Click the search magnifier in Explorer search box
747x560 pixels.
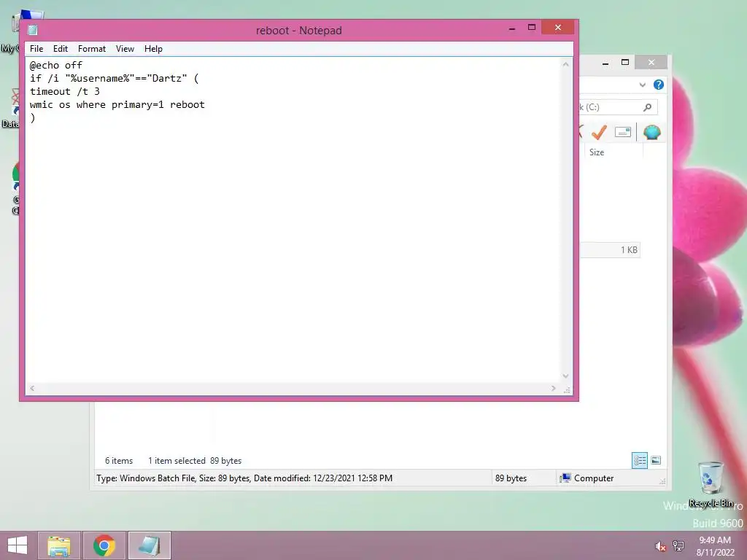click(x=648, y=107)
